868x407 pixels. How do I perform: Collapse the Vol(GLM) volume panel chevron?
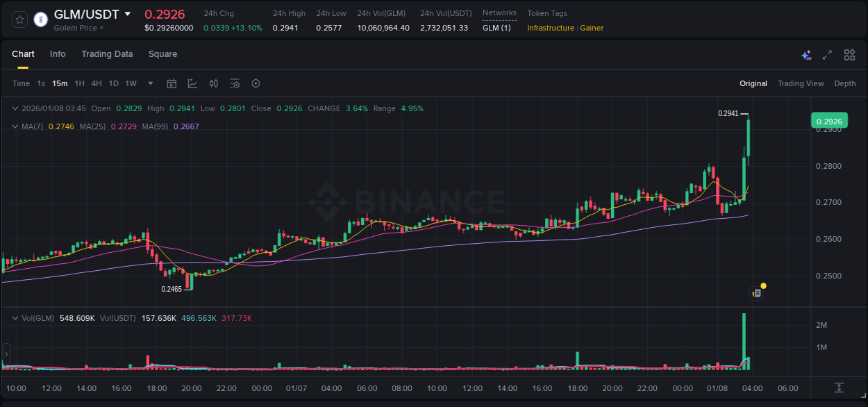(15, 317)
